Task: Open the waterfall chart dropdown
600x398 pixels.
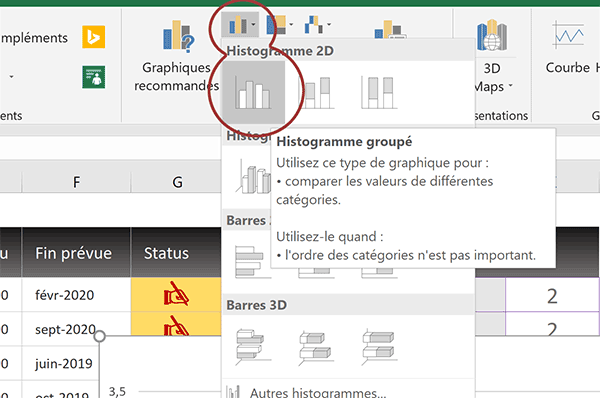Action: tap(318, 24)
